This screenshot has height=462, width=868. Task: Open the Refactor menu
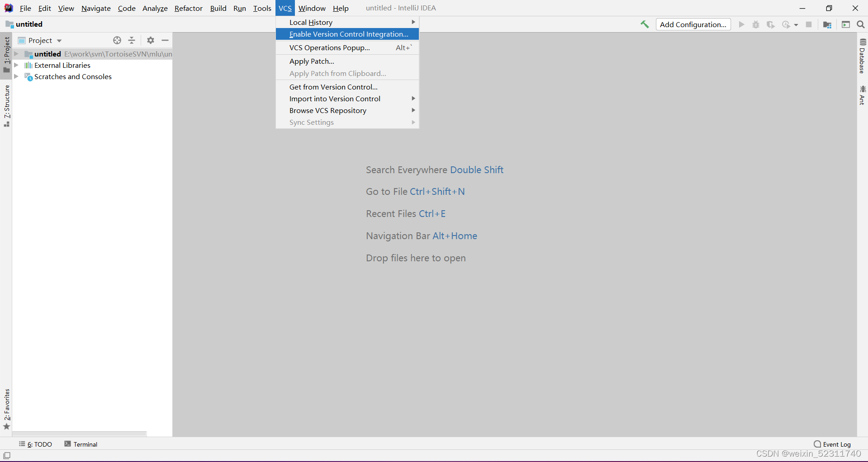point(189,8)
